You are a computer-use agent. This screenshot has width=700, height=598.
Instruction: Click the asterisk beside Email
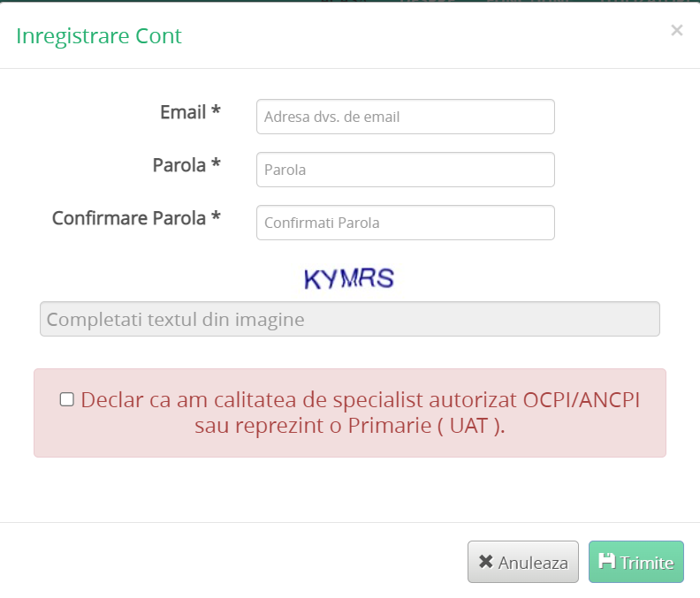pyautogui.click(x=216, y=113)
